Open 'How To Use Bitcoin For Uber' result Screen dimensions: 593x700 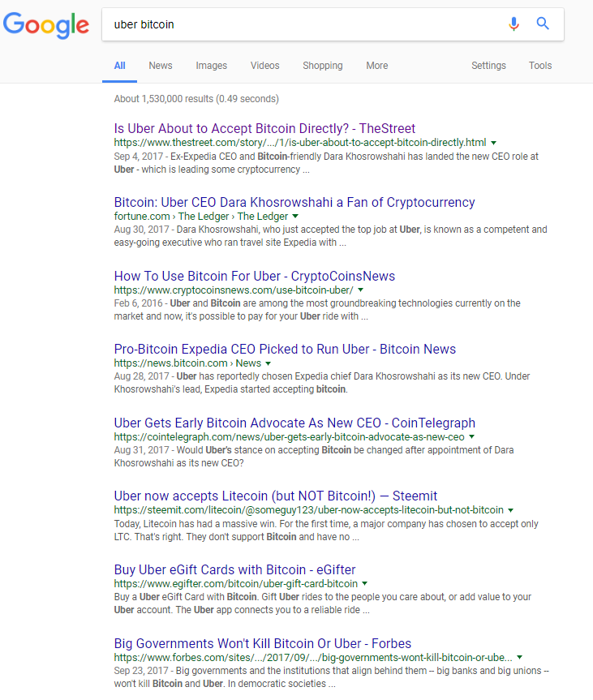pyautogui.click(x=255, y=276)
